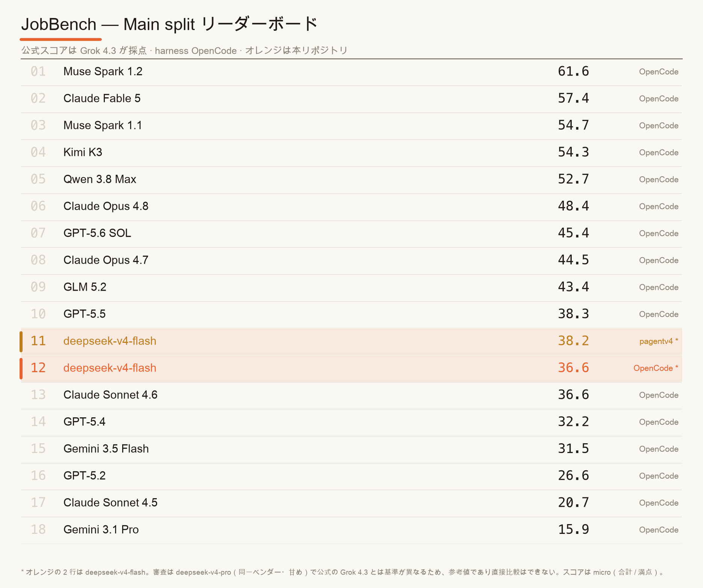Click the 61.6 score value
Viewport: 703px width, 588px height.
[x=573, y=71]
